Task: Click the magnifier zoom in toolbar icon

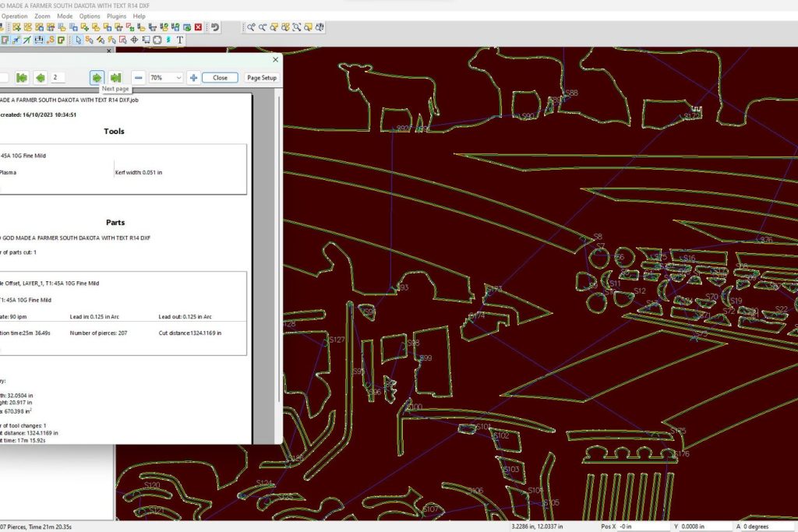Action: (251, 27)
